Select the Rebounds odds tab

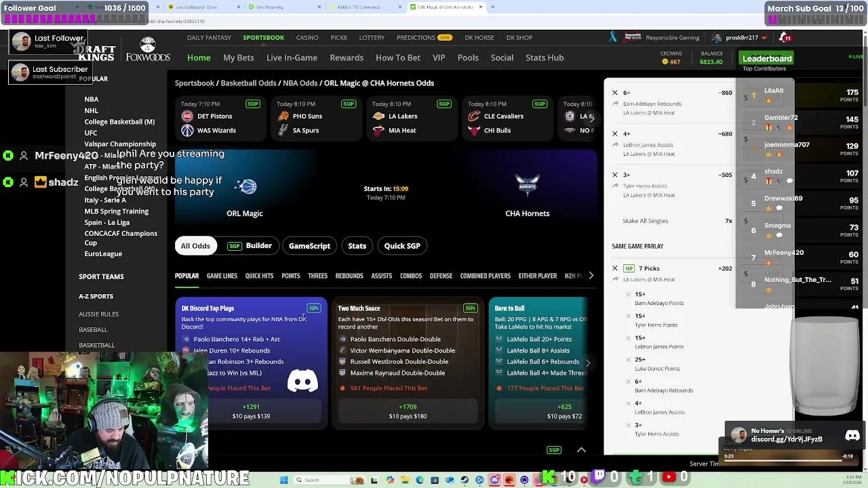tap(349, 276)
